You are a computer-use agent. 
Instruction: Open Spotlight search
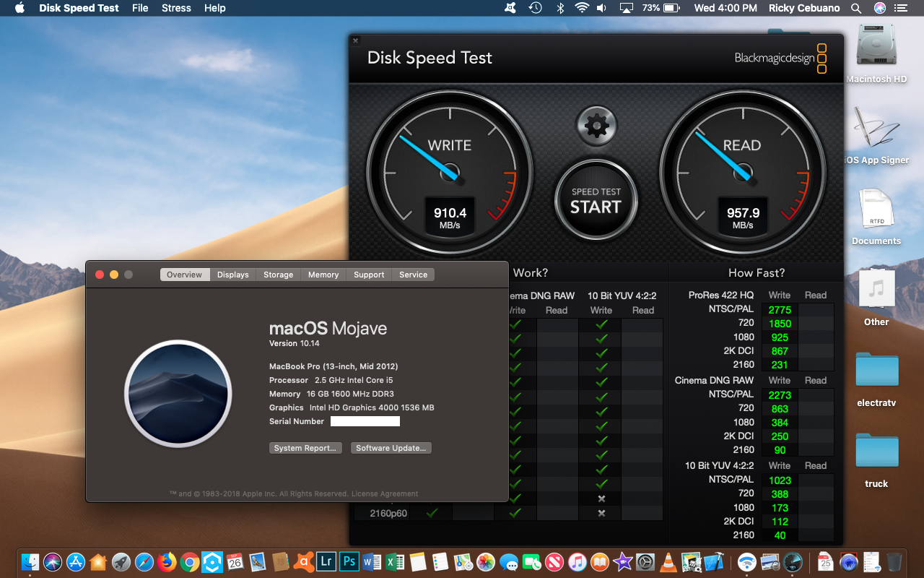pyautogui.click(x=856, y=8)
